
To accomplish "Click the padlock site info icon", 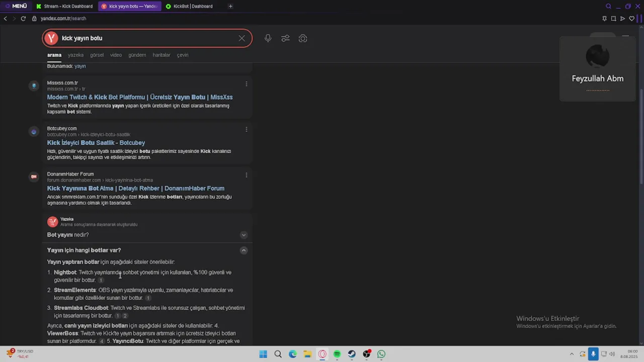I will click(x=34, y=19).
